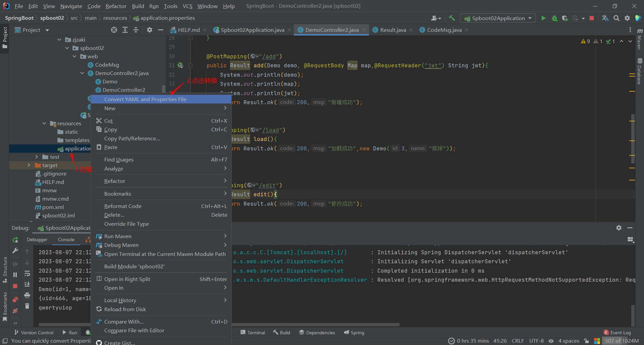Screen dimensions: 644x345
Task: Collapse the zjzaki package node
Action: (59, 40)
